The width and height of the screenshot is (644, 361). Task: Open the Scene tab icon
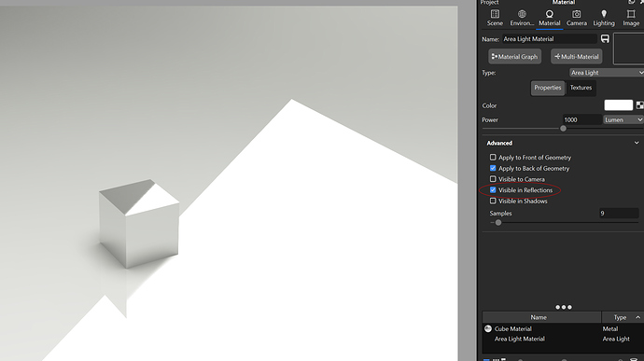pos(495,14)
